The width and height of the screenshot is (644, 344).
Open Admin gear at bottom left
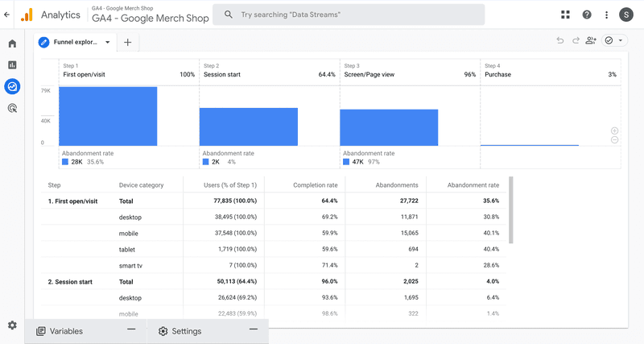(x=12, y=325)
